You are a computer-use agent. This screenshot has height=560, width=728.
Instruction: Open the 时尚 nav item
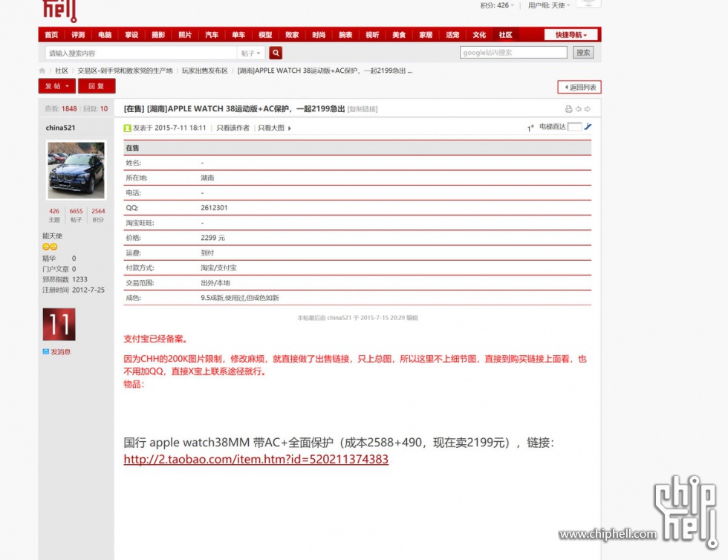[x=319, y=35]
